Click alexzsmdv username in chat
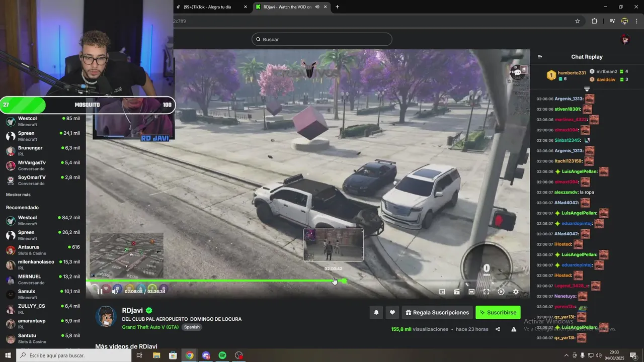This screenshot has width=644, height=362. tap(566, 193)
